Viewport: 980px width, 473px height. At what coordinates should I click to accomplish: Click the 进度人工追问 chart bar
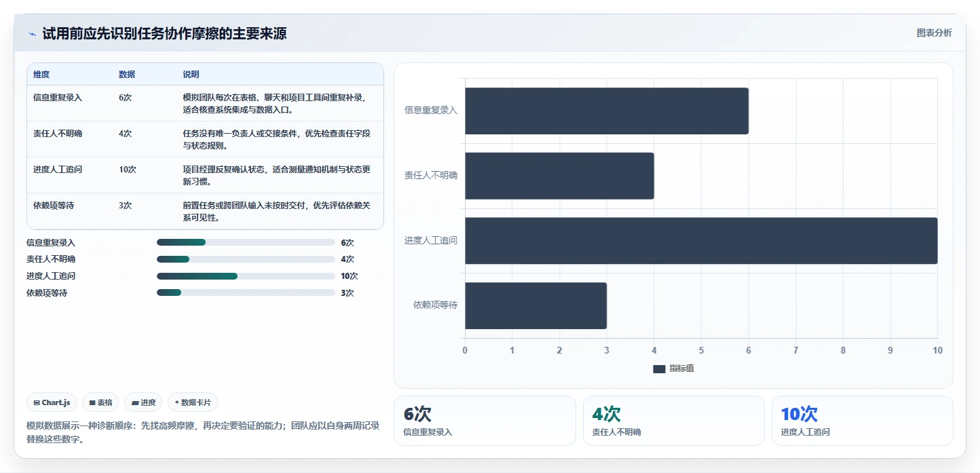(701, 240)
